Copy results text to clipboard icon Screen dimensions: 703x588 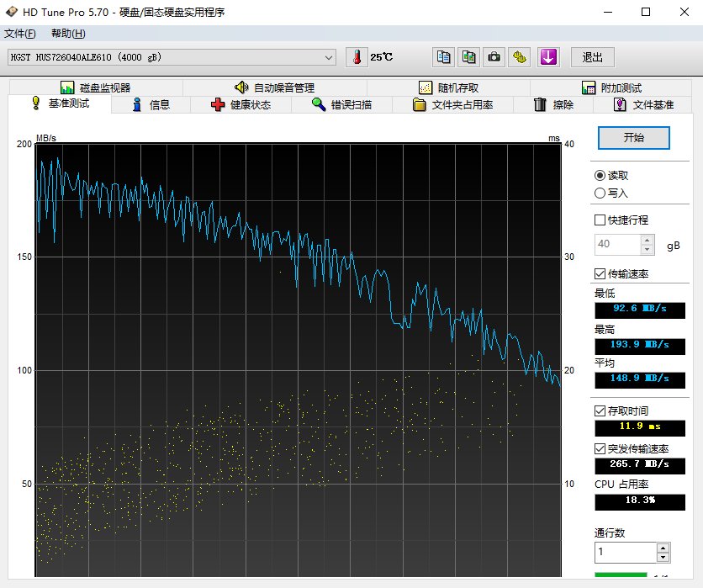(443, 57)
